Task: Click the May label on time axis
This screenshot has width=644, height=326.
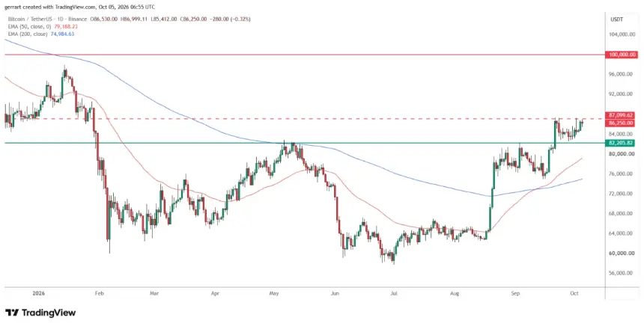Action: coord(274,294)
